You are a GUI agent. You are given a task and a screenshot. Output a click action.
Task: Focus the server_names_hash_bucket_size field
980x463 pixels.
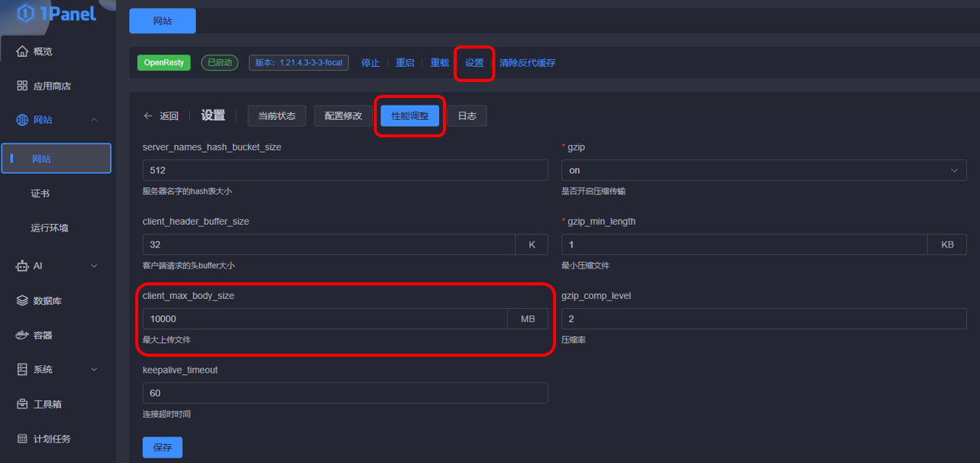[345, 170]
